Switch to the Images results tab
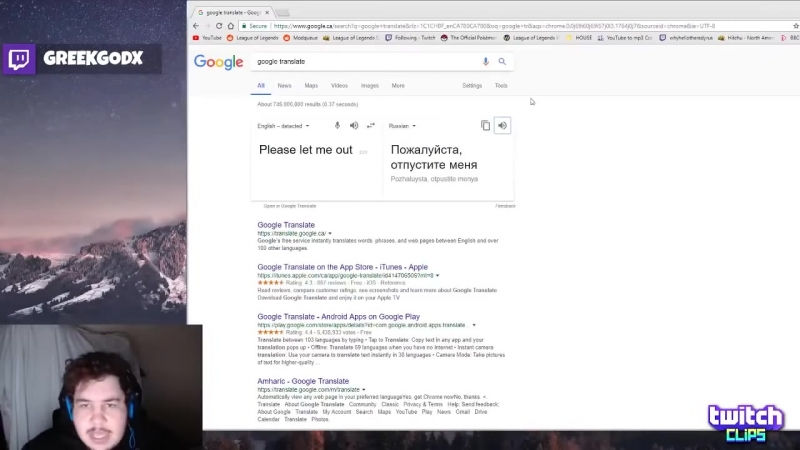The width and height of the screenshot is (800, 450). pos(369,86)
